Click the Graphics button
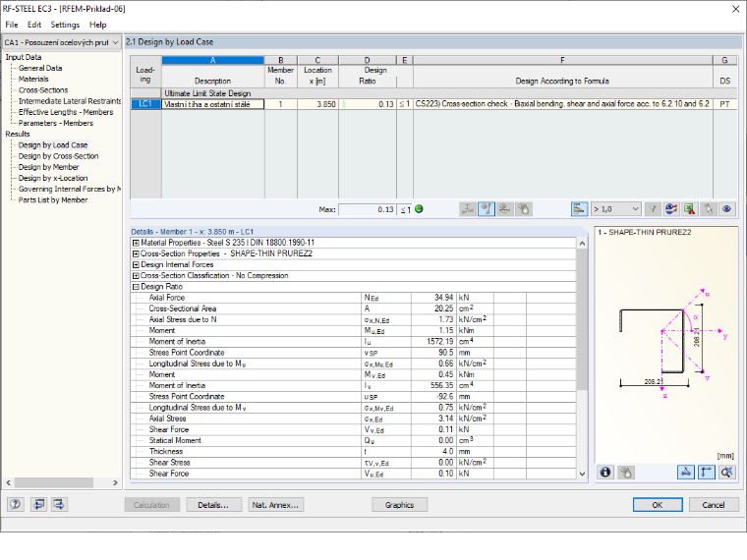This screenshot has width=747, height=560. pyautogui.click(x=399, y=505)
